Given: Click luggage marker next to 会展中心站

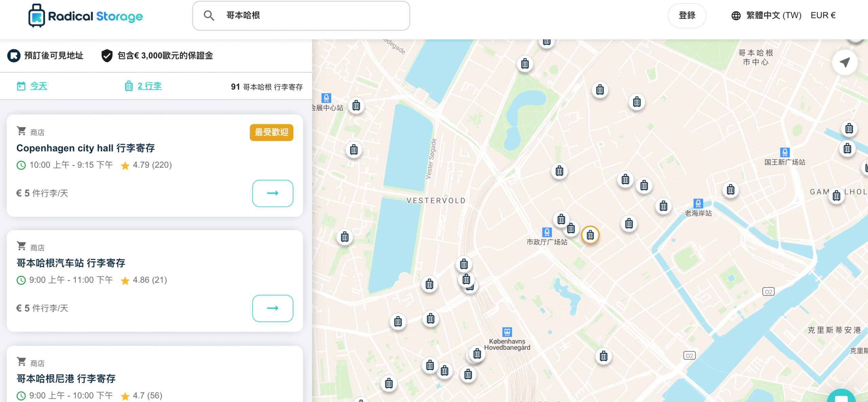Looking at the screenshot, I should [356, 106].
